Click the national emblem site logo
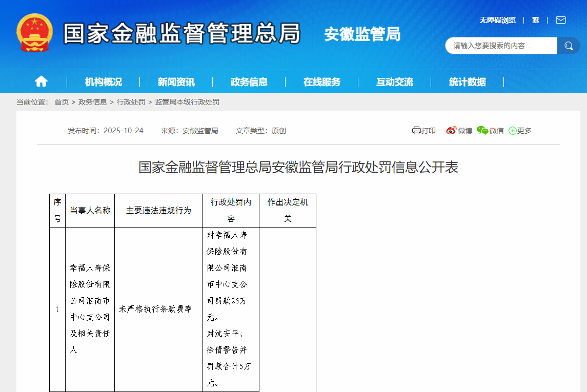The image size is (587, 392). point(35,31)
